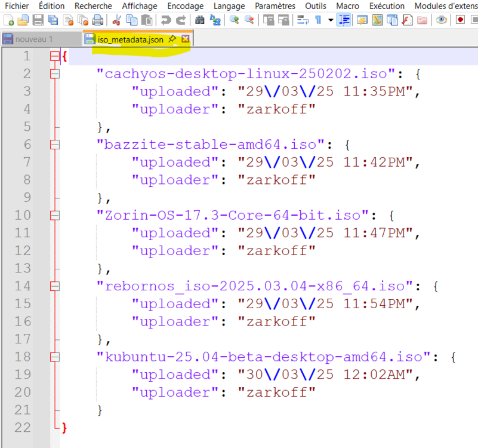Cut selection with the scissors icon
Screen dimensions: 478x448
click(116, 20)
